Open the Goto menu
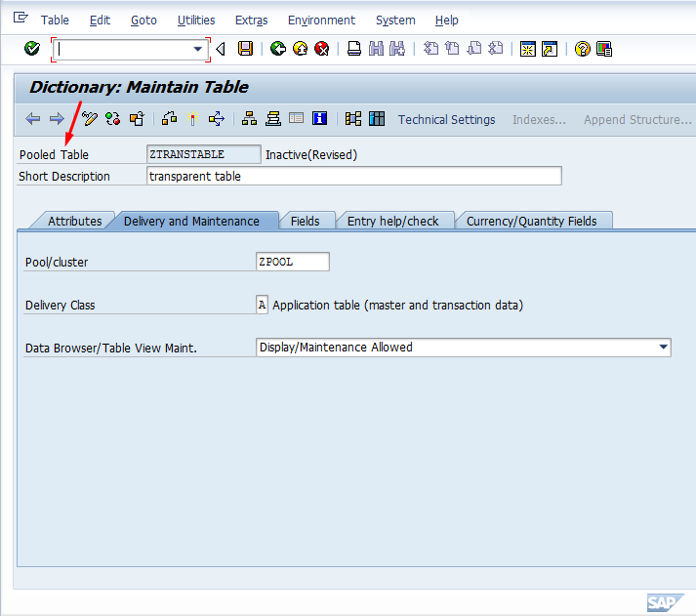Viewport: 696px width, 616px height. tap(143, 20)
